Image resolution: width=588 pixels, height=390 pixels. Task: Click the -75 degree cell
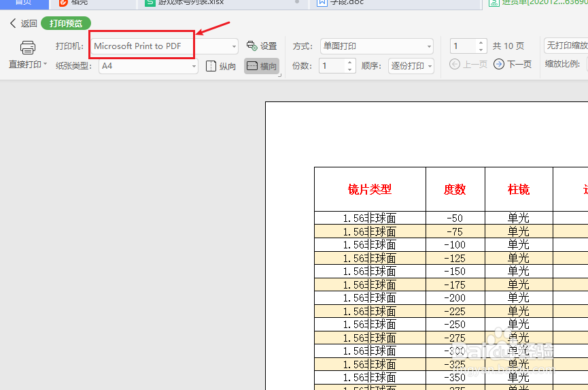pos(455,231)
